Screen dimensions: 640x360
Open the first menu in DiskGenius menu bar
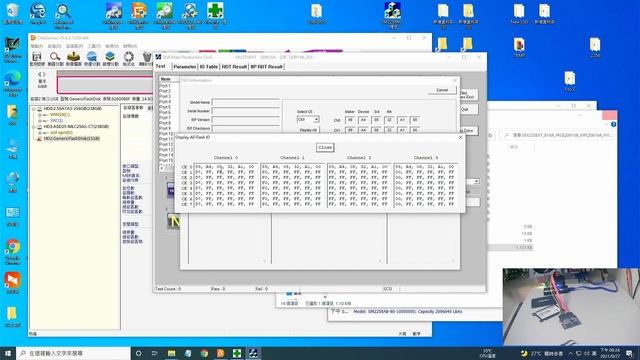pyautogui.click(x=37, y=46)
